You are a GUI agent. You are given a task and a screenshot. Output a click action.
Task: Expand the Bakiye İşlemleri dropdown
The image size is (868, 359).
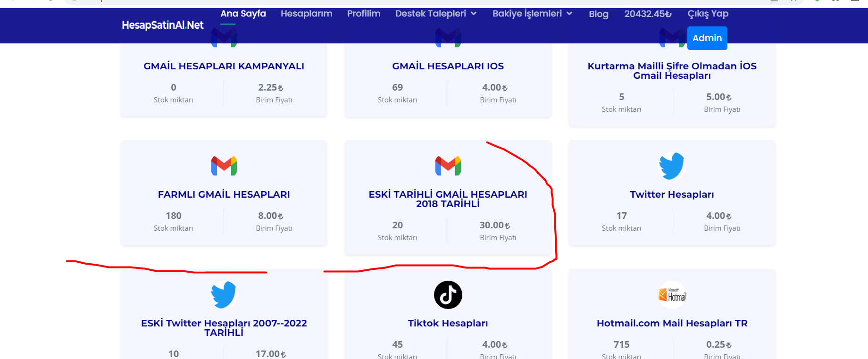[x=533, y=14]
